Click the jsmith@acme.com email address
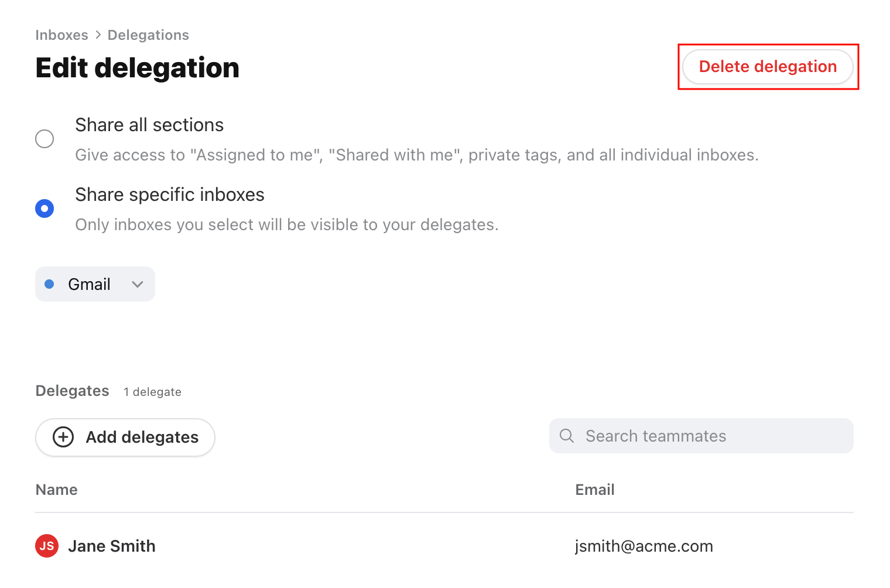The height and width of the screenshot is (588, 890). pyautogui.click(x=644, y=546)
